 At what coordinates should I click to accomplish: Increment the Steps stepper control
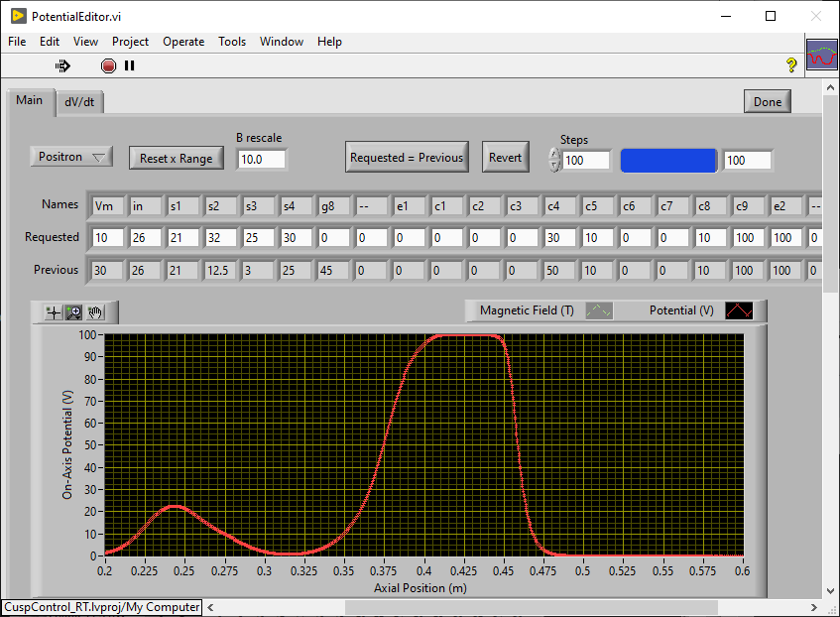[554, 153]
